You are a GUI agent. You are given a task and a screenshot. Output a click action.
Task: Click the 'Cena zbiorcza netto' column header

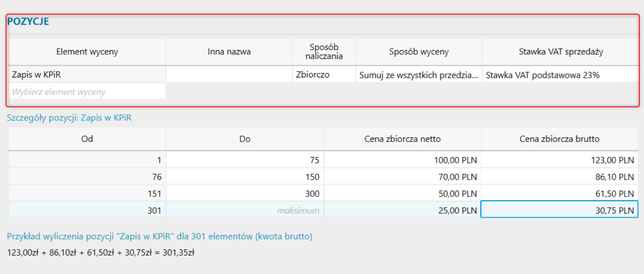[x=402, y=139]
